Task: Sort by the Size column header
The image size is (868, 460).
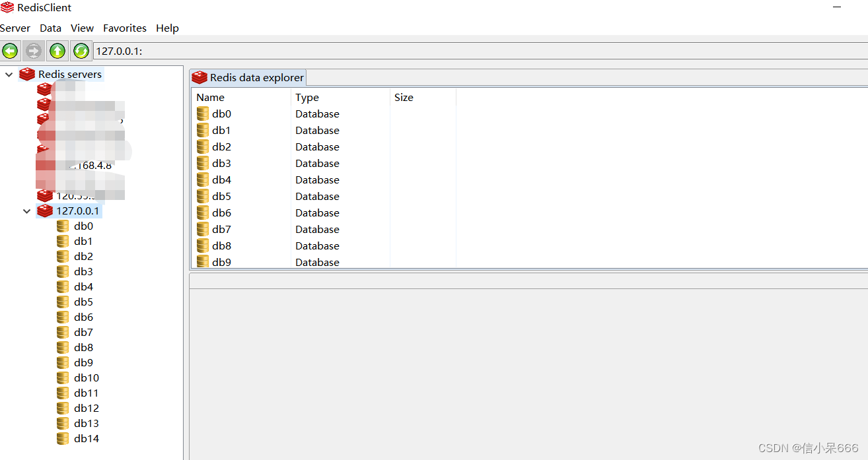Action: (423, 97)
